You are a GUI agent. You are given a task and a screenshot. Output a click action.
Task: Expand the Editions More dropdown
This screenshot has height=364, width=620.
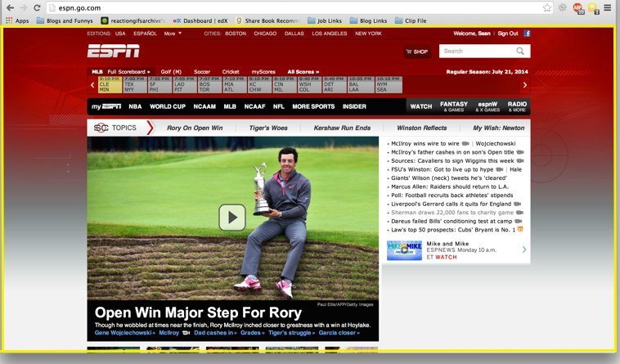pos(173,34)
